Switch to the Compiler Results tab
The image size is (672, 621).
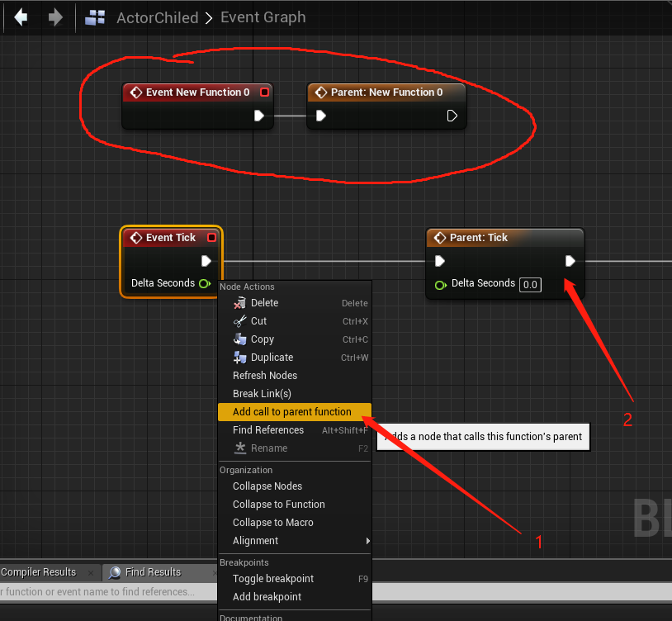pyautogui.click(x=37, y=571)
